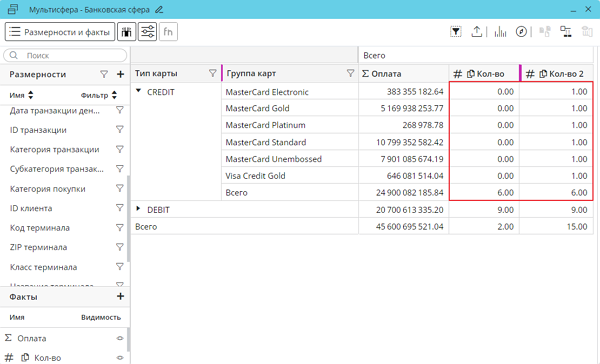Screen dimensions: 600x364
Task: Collapse the CREDIT row
Action: 139,91
